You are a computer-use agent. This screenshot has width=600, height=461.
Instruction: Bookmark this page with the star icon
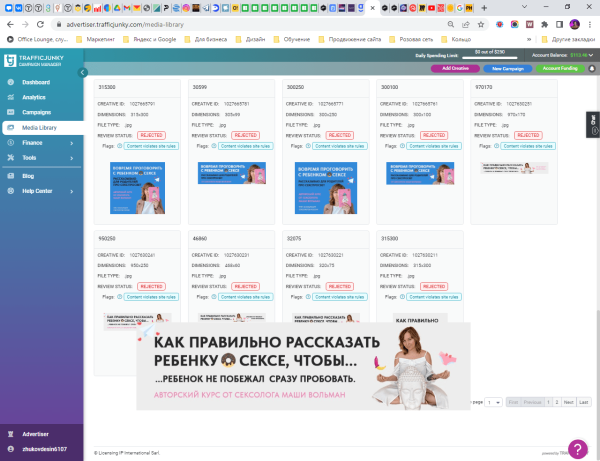click(481, 24)
